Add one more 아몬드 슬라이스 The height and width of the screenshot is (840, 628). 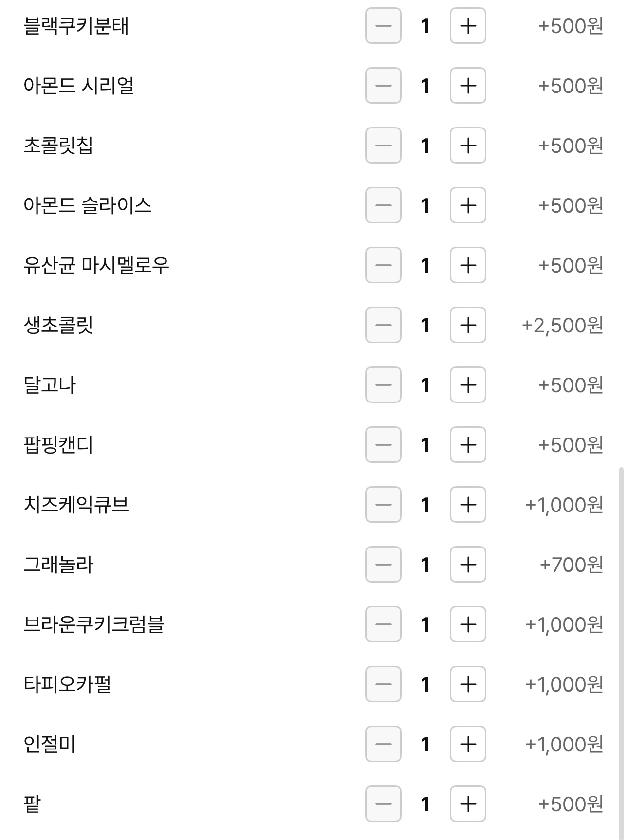coord(468,205)
